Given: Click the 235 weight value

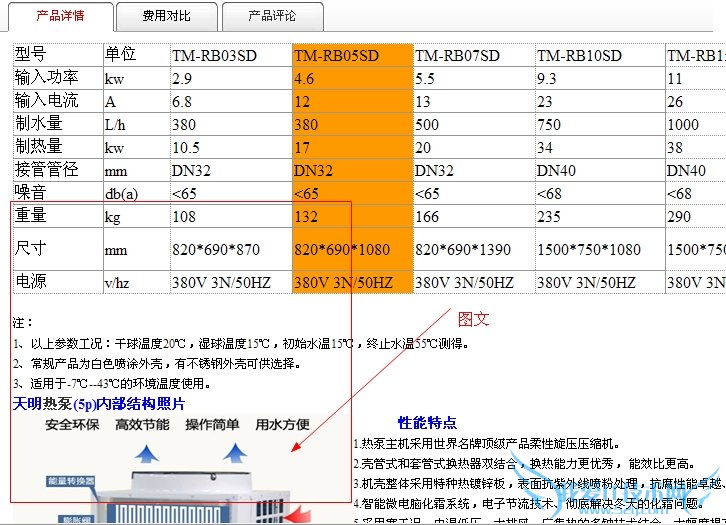Looking at the screenshot, I should [549, 217].
